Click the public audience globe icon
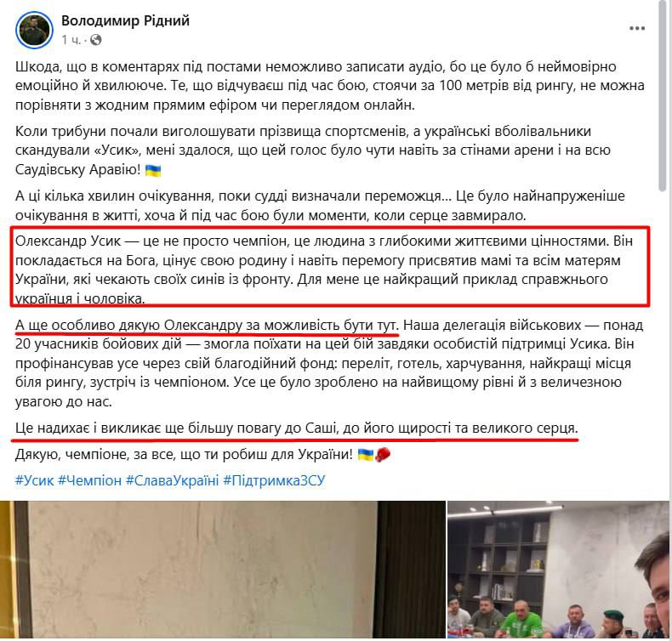672x641 pixels. pyautogui.click(x=96, y=40)
